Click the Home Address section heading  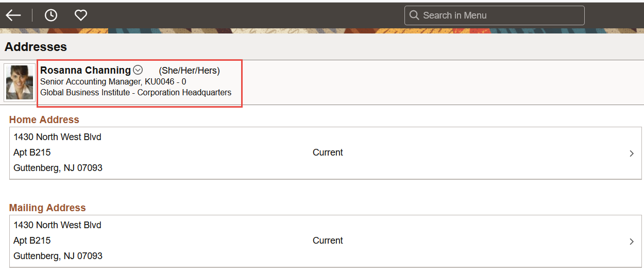pyautogui.click(x=44, y=120)
